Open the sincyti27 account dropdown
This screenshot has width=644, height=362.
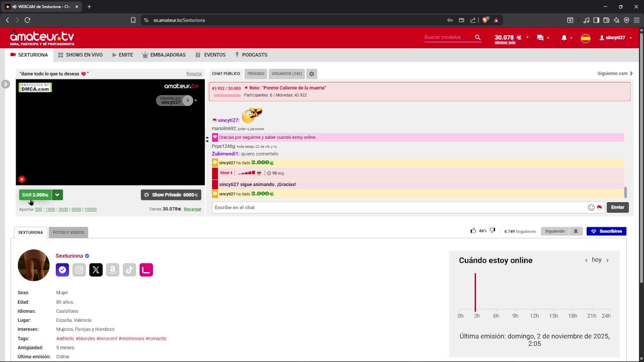click(615, 38)
